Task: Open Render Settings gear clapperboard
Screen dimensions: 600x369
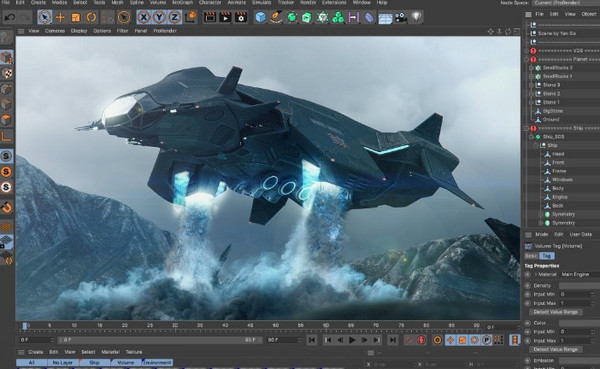Action: 241,17
